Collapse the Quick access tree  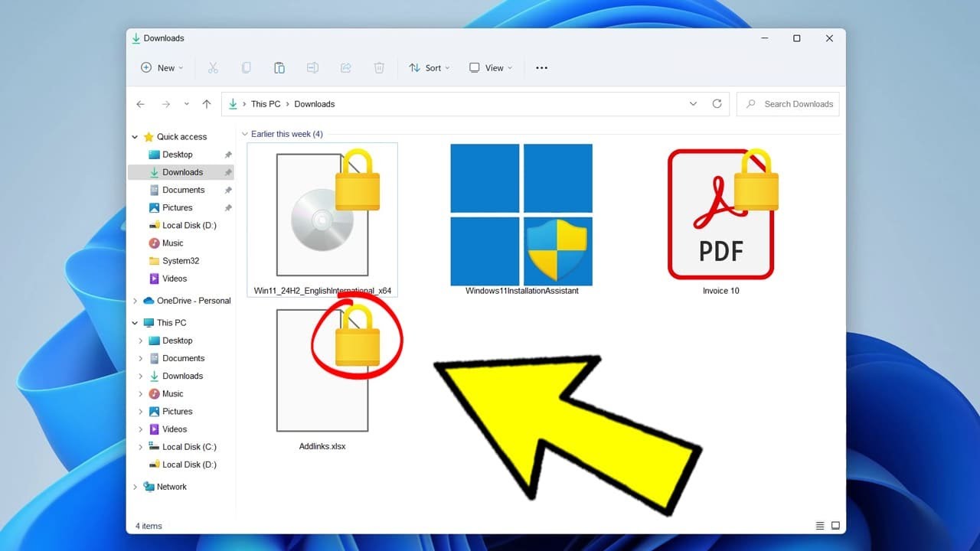point(135,137)
